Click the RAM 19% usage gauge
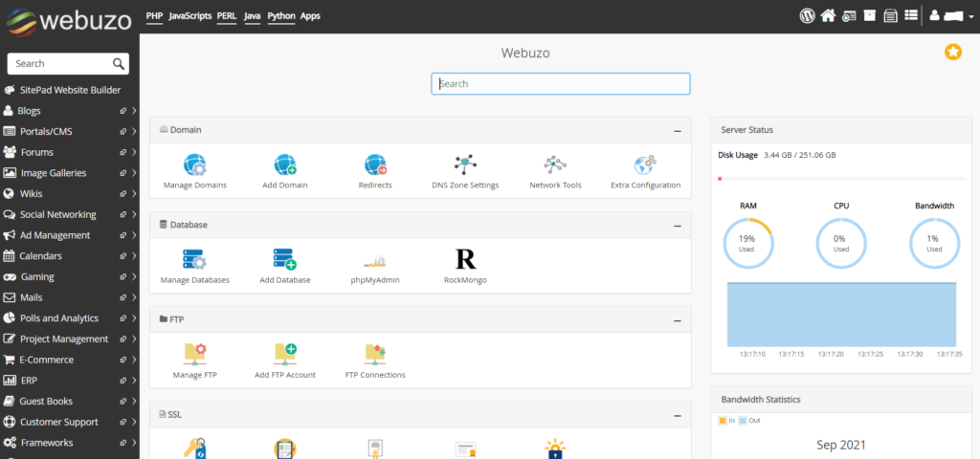This screenshot has width=980, height=459. pos(748,243)
